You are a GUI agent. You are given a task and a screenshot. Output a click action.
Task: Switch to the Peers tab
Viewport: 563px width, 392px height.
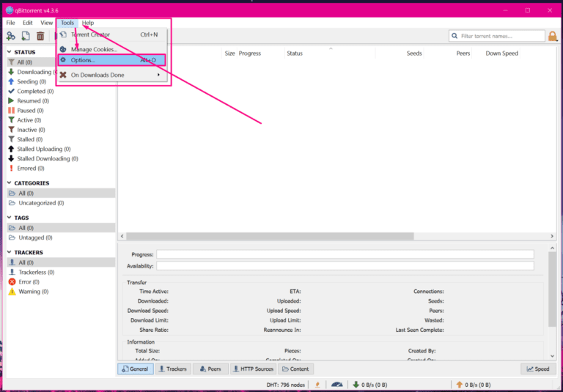pyautogui.click(x=210, y=369)
